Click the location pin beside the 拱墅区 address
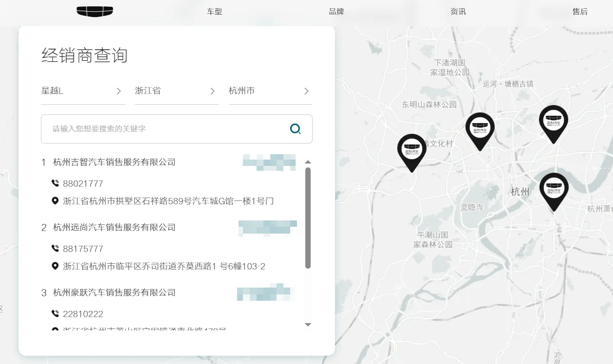The image size is (613, 364). coord(55,200)
